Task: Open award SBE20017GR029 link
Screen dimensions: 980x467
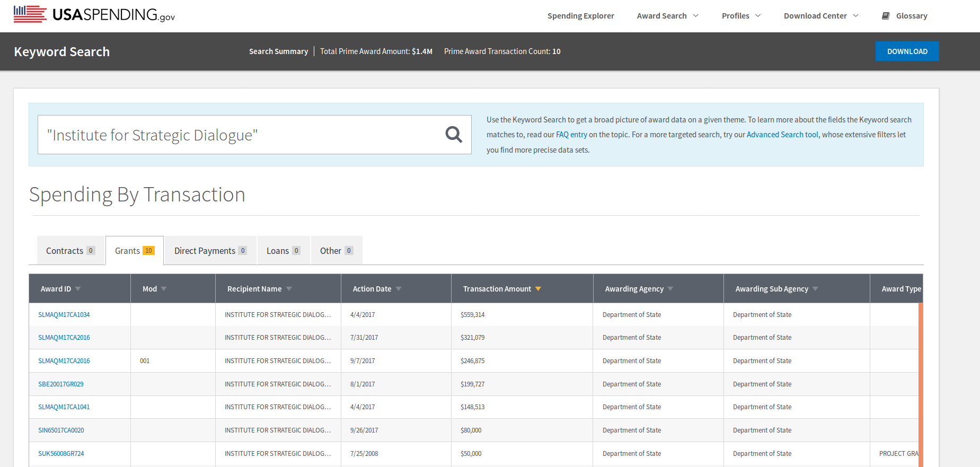Action: pos(61,384)
